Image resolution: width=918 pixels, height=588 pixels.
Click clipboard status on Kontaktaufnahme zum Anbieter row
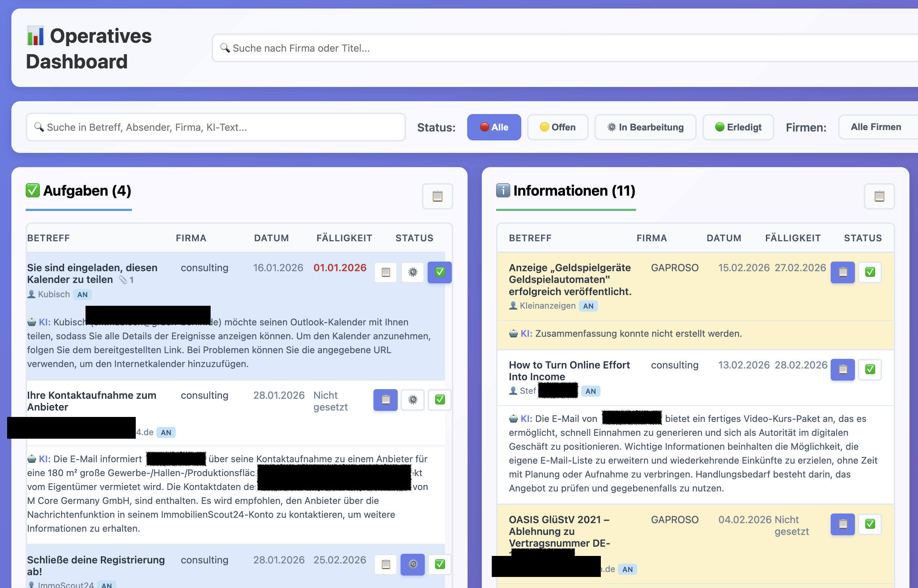pyautogui.click(x=386, y=400)
